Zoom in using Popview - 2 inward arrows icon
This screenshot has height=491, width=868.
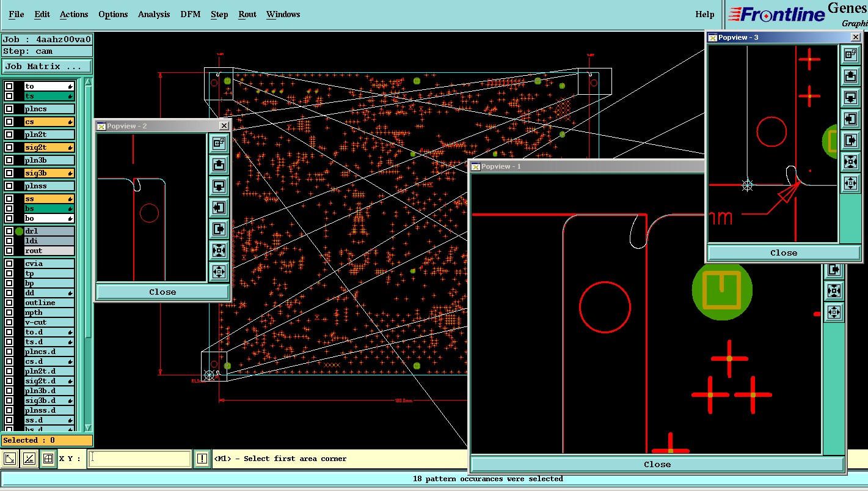tap(219, 251)
